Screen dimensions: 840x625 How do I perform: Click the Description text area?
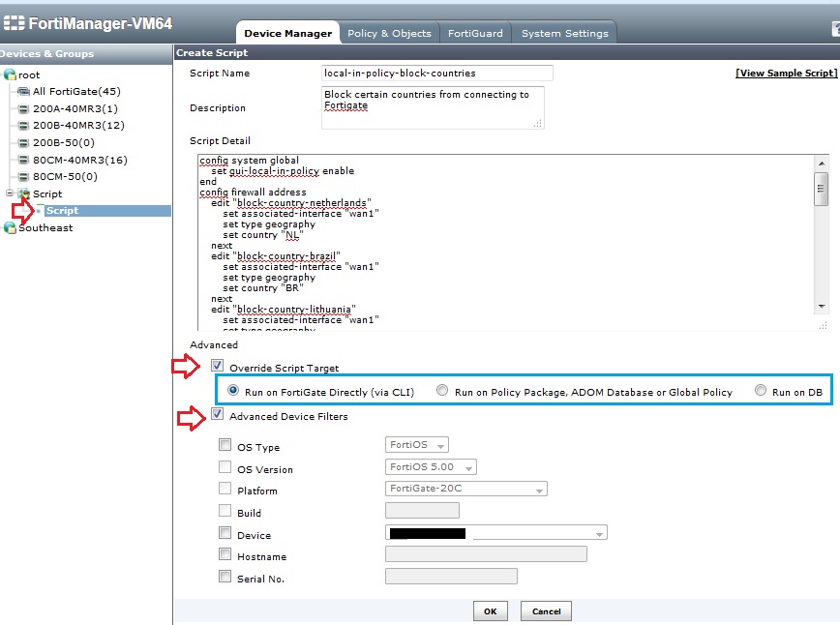click(433, 107)
